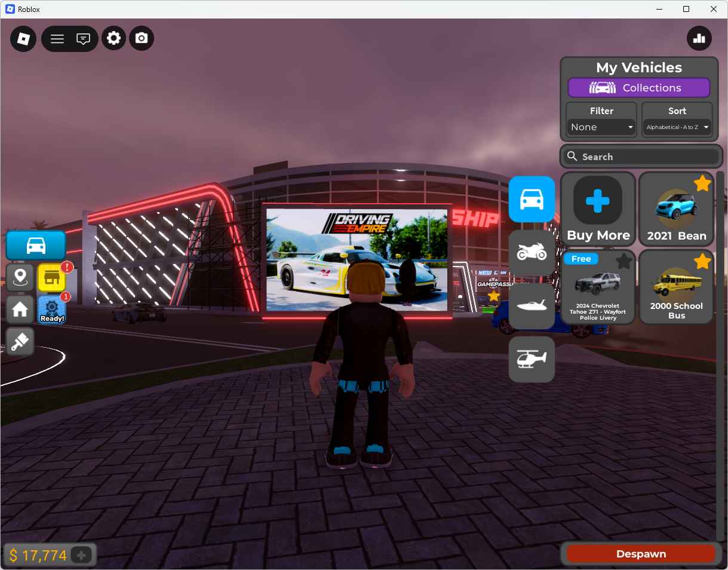The image size is (728, 570).
Task: Open the chat bubble icon
Action: pos(84,39)
